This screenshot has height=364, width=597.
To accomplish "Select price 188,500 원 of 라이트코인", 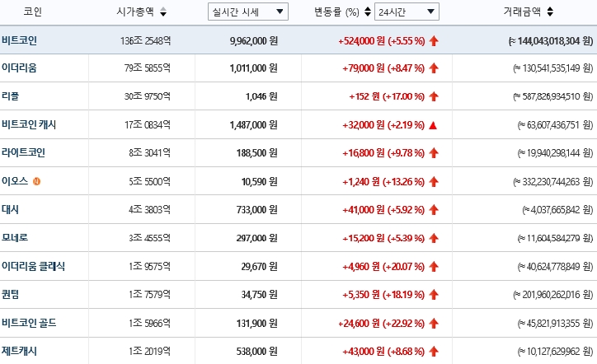I will (x=257, y=153).
